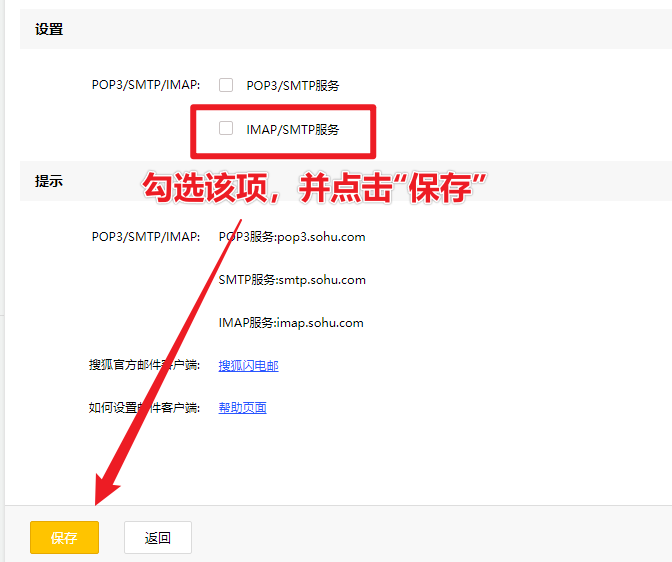
Task: Click the SMTP服务:smtp.sohu.com server text
Action: tap(291, 280)
